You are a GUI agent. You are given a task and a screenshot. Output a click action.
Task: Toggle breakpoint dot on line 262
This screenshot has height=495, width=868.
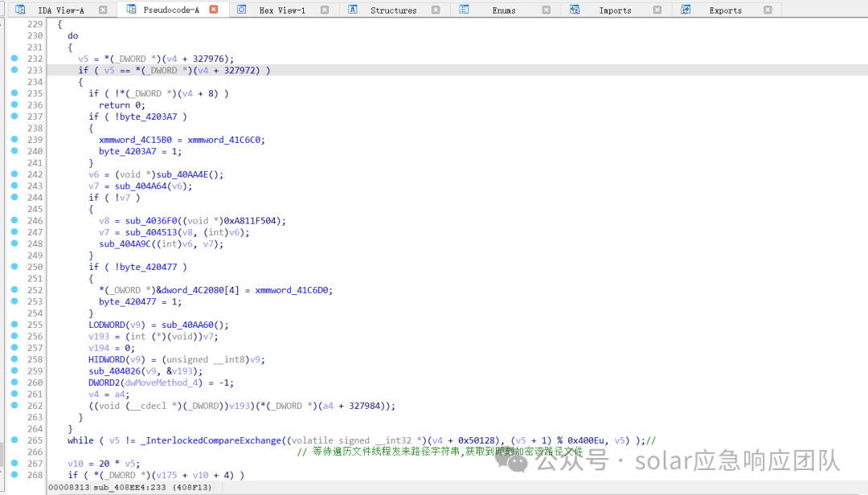point(14,405)
